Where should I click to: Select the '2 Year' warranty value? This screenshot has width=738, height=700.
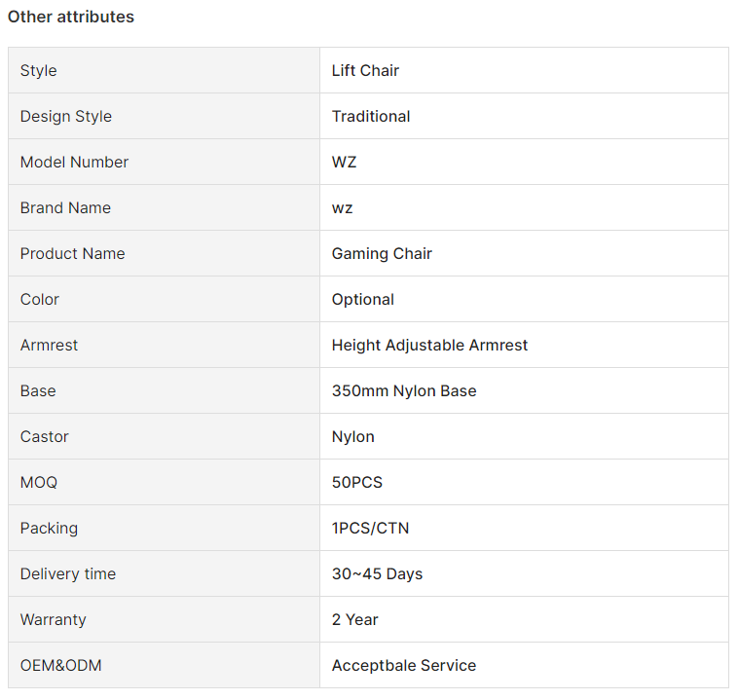[354, 619]
